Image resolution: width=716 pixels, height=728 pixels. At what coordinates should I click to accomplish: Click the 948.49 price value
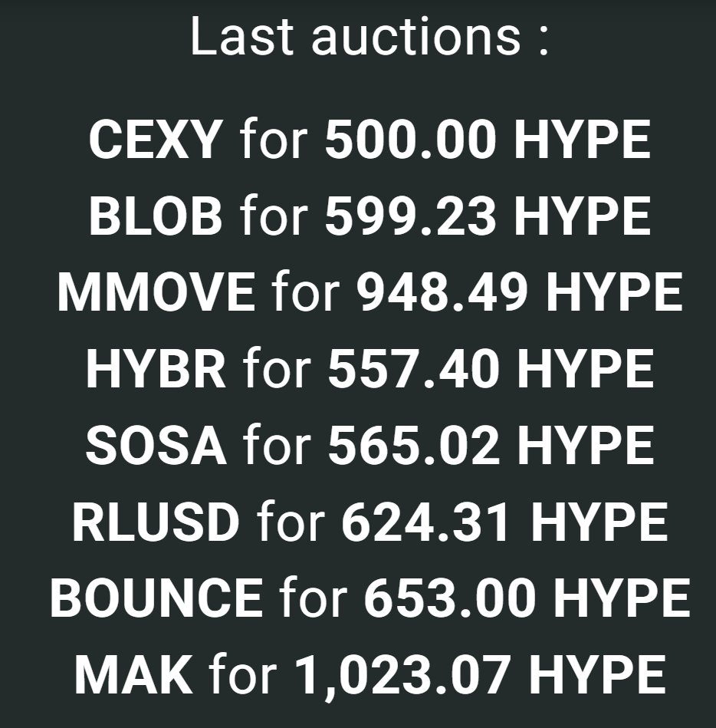tap(442, 292)
